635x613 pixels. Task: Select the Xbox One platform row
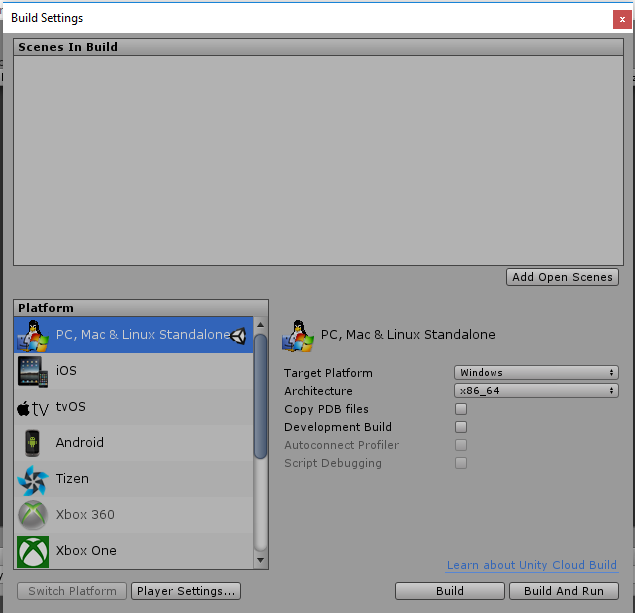tap(134, 551)
